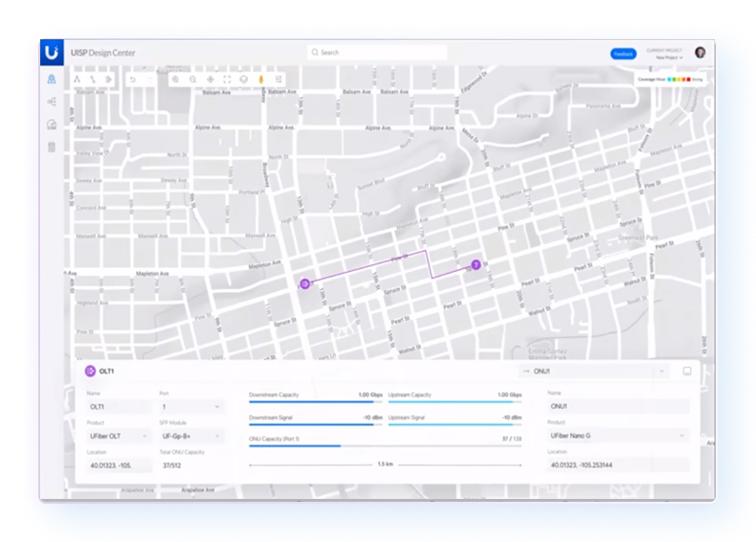Select the branching network node tool
Screen dimensions: 756x542
coord(78,79)
